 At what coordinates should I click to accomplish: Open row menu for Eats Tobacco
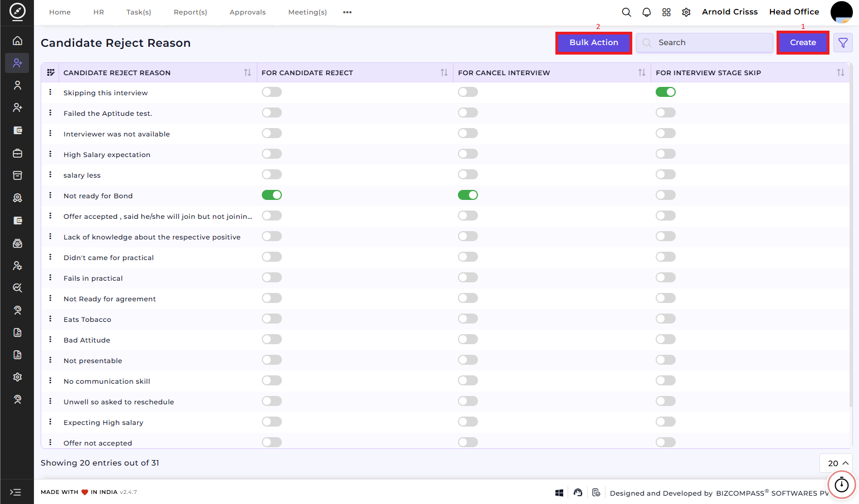point(50,319)
